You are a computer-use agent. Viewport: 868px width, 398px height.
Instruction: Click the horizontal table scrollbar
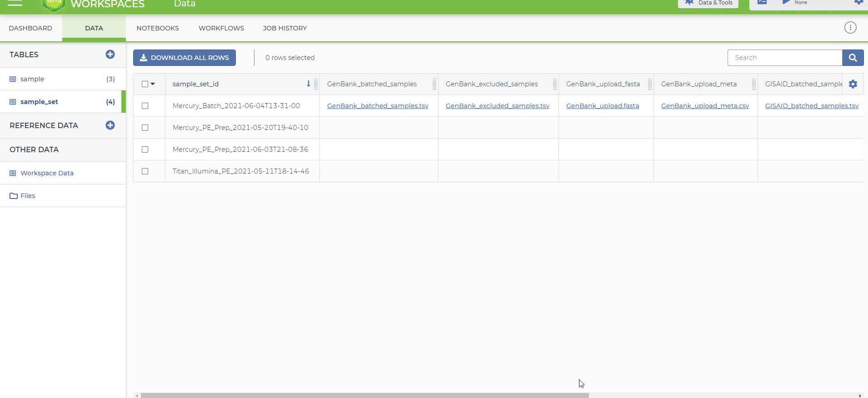tap(364, 395)
